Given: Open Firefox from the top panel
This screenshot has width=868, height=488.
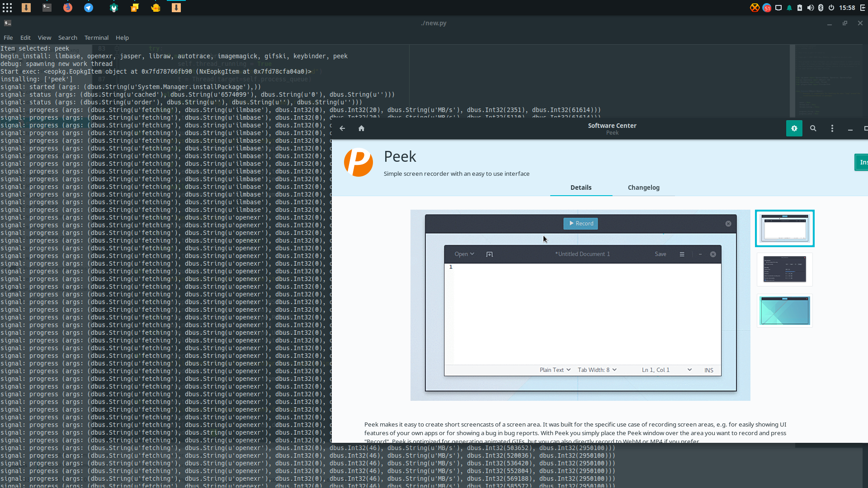Looking at the screenshot, I should tap(68, 8).
